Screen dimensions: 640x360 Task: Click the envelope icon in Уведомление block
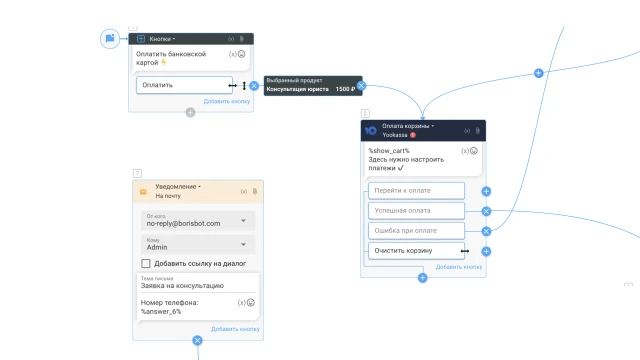(x=143, y=191)
